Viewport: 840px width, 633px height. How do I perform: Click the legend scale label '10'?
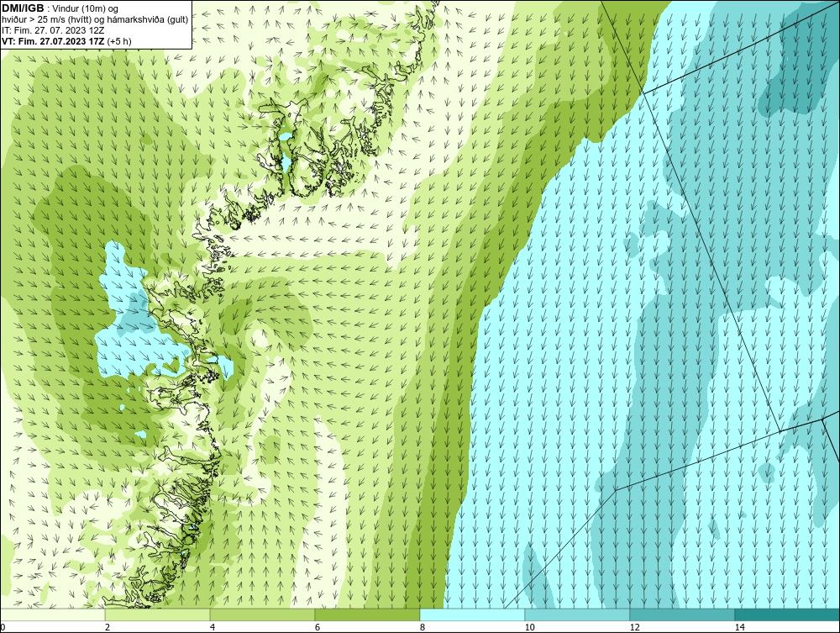coord(529,627)
